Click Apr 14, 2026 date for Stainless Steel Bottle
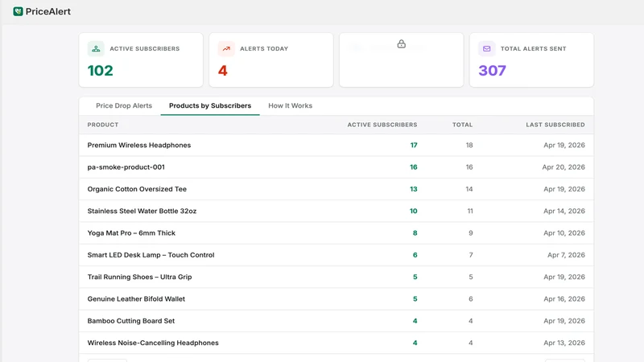Image resolution: width=644 pixels, height=362 pixels. tap(564, 211)
